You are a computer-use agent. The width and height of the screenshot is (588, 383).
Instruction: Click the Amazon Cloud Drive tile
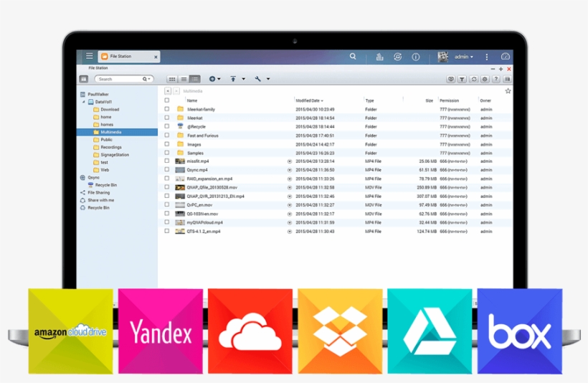tap(70, 331)
